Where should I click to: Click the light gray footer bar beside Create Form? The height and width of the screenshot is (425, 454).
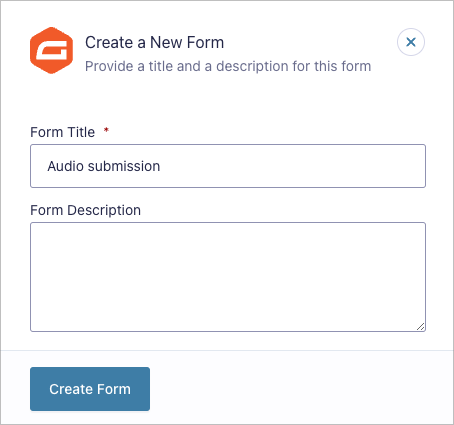pyautogui.click(x=300, y=387)
